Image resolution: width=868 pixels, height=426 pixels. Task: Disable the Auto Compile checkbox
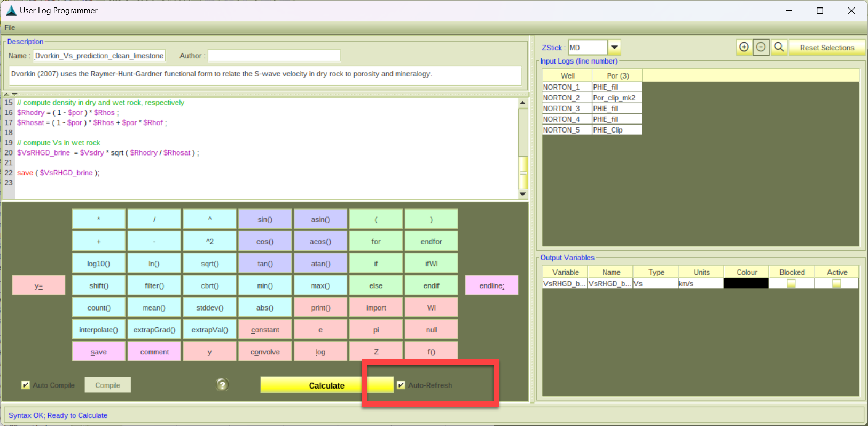click(26, 385)
